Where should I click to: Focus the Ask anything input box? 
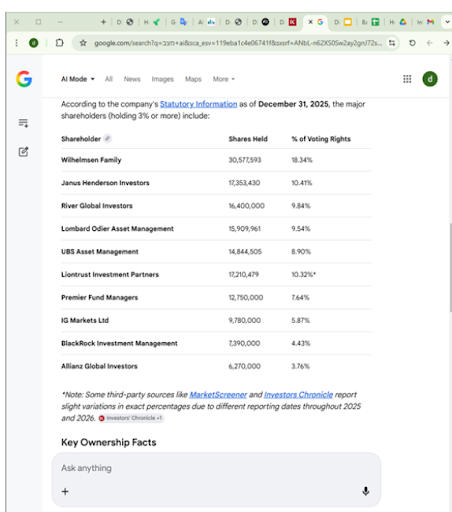point(216,468)
